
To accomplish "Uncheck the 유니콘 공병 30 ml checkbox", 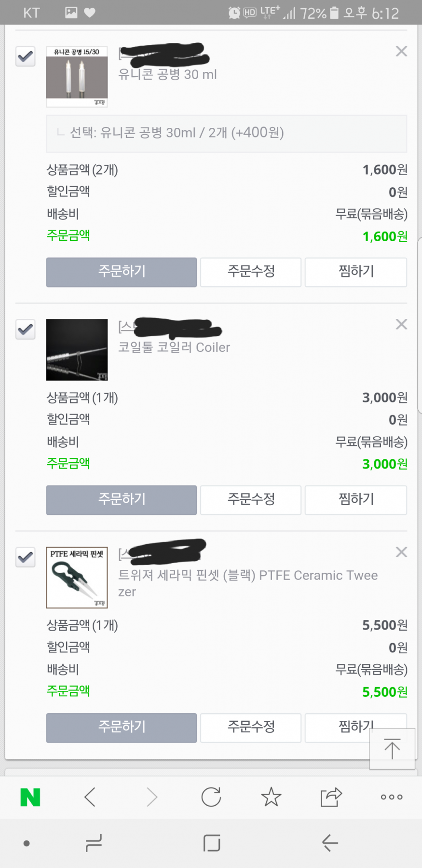I will 26,56.
